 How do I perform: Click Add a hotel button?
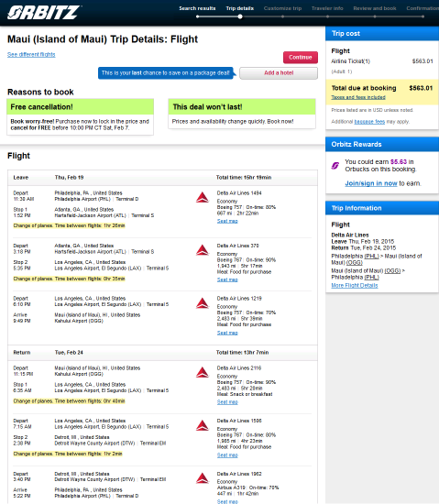[279, 73]
